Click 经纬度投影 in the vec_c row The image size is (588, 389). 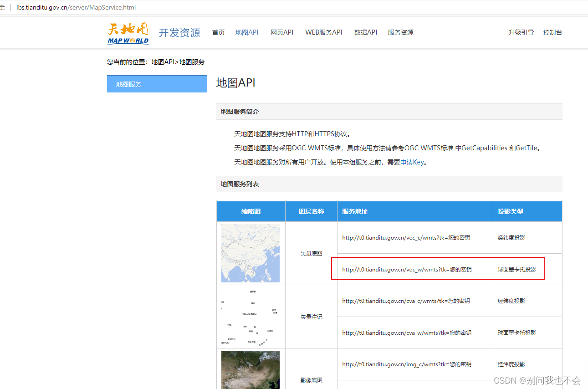tap(511, 238)
